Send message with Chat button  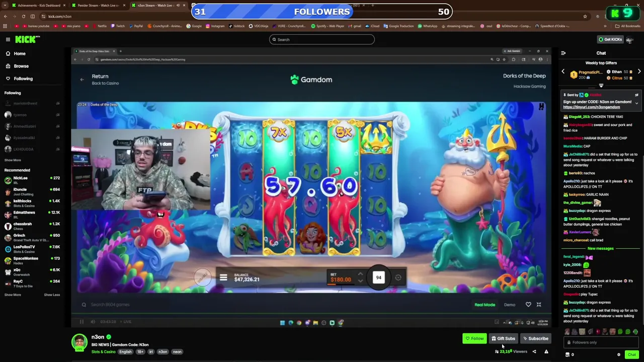(631, 354)
